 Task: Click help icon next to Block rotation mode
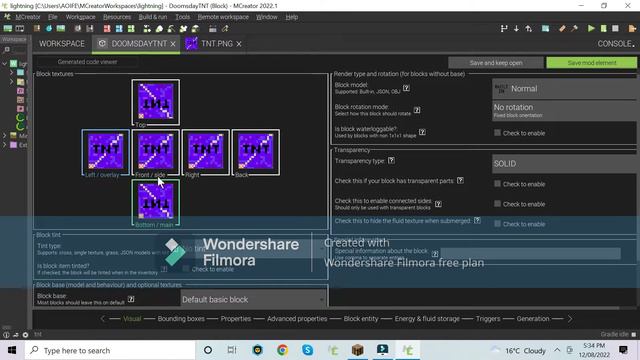click(x=417, y=110)
